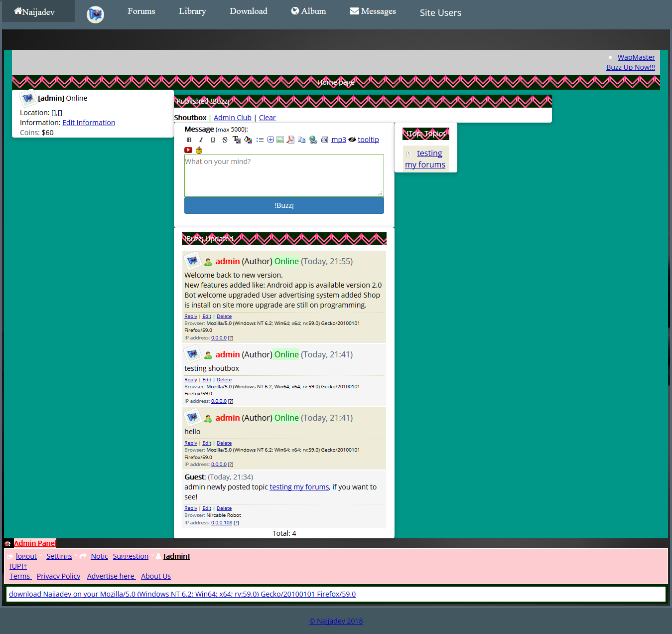Click the strikethrough text icon

pyautogui.click(x=225, y=140)
